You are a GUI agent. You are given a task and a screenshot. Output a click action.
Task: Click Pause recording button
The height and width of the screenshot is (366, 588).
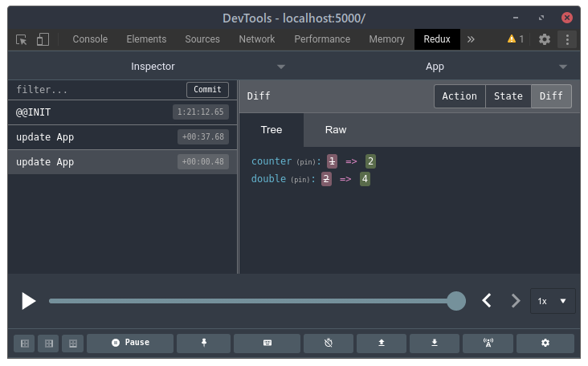point(130,344)
